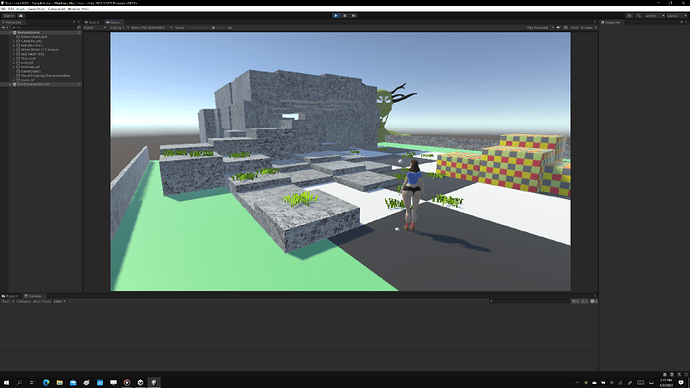
Task: Open the Window menu
Action: tap(73, 9)
